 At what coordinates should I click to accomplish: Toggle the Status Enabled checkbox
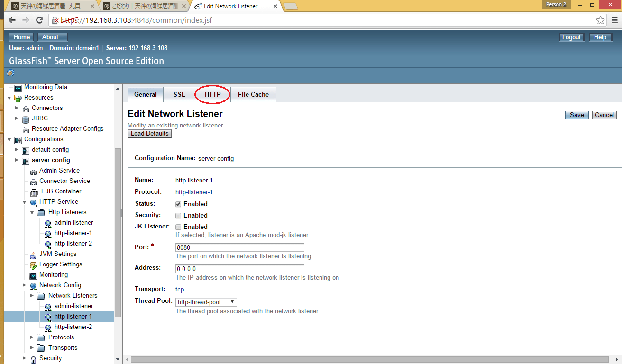[178, 204]
